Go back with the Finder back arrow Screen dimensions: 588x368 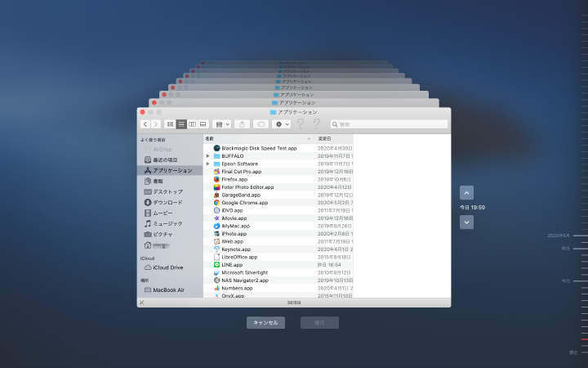tap(145, 124)
